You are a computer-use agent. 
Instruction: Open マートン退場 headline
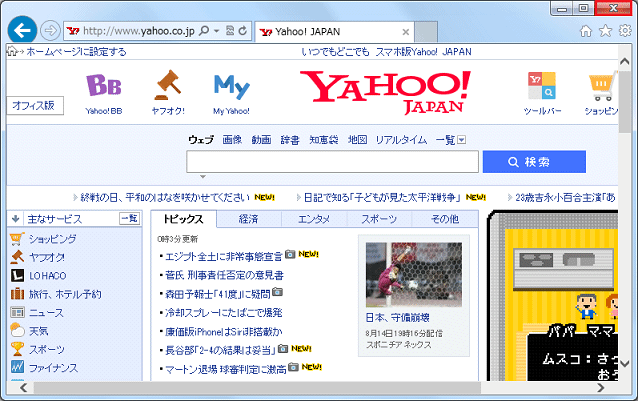[226, 369]
